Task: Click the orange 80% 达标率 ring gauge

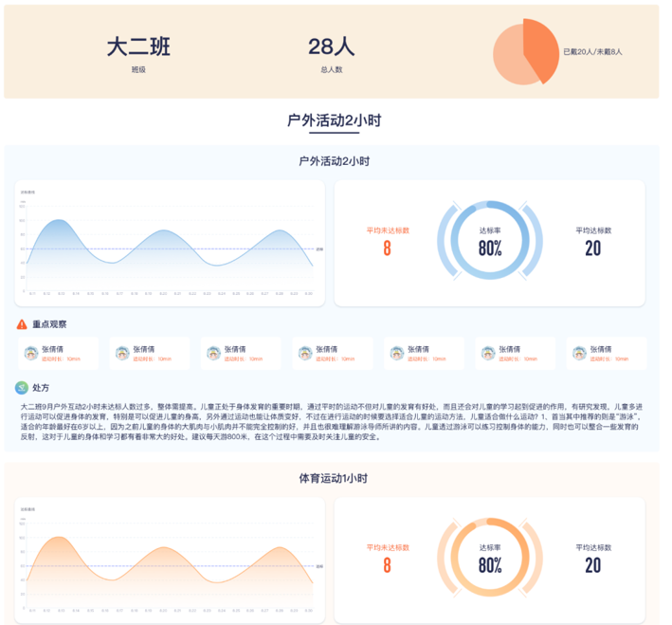Action: [490, 558]
